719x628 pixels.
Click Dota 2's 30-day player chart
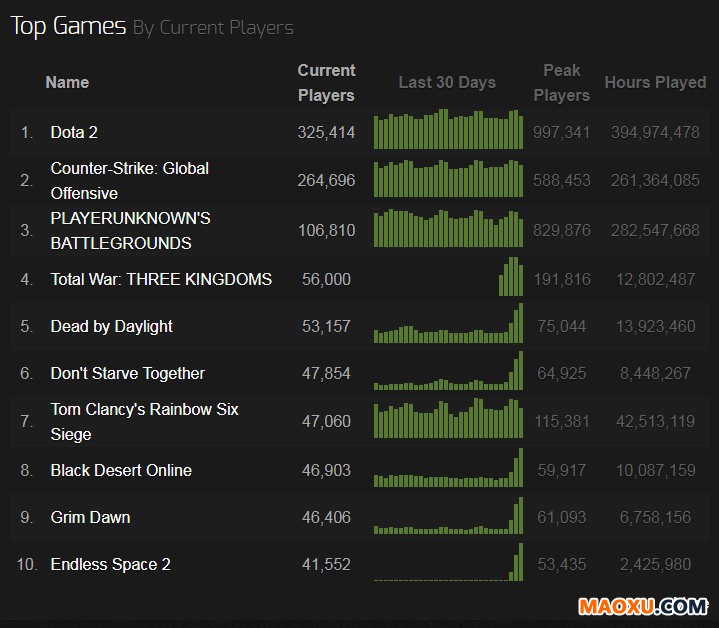pos(448,129)
